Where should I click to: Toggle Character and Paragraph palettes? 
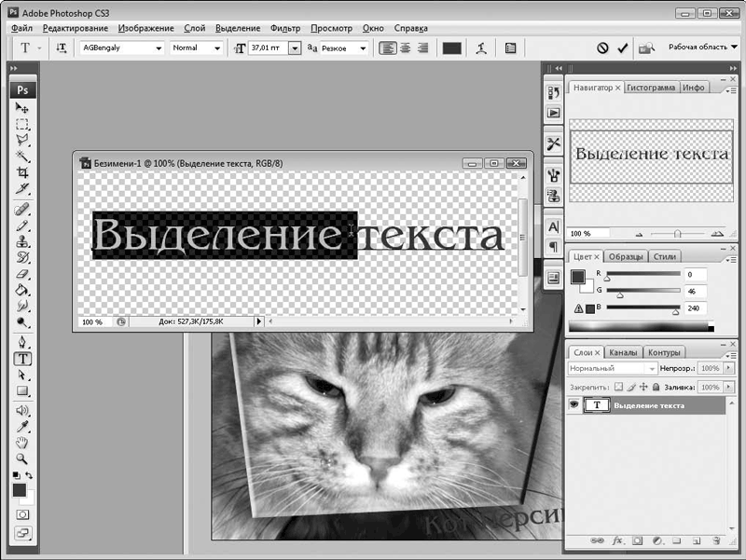coord(510,48)
